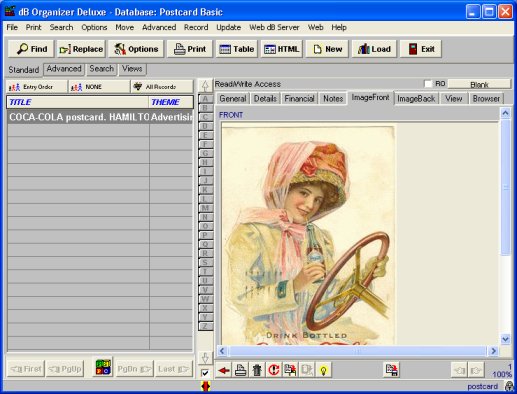
Task: Click the left pointing hand icon
Action: [x=459, y=370]
